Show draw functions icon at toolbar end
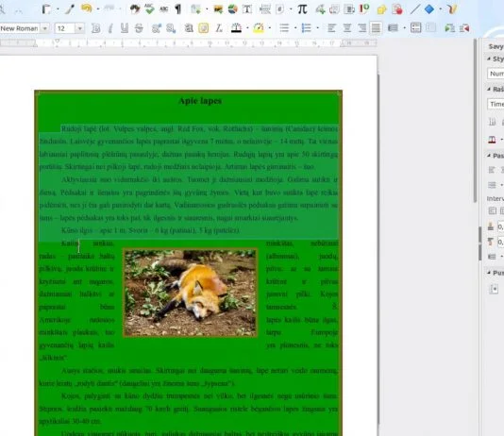Image resolution: width=504 pixels, height=436 pixels. pos(451,9)
